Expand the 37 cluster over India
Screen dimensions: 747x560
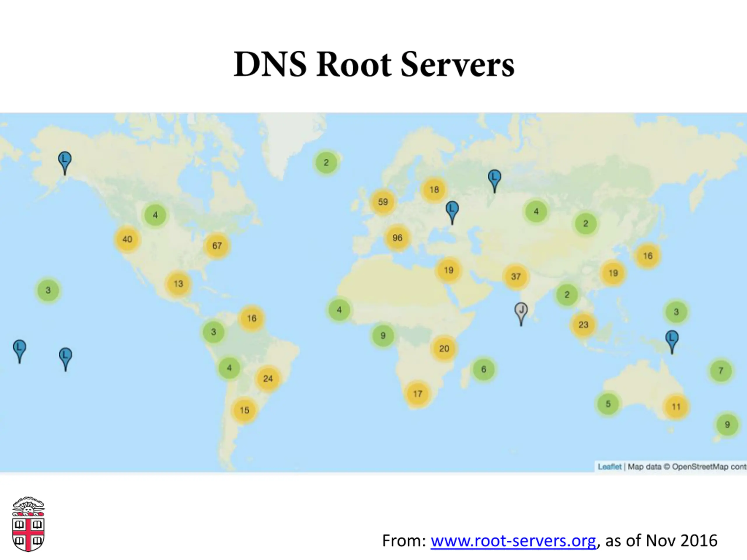[x=516, y=277]
